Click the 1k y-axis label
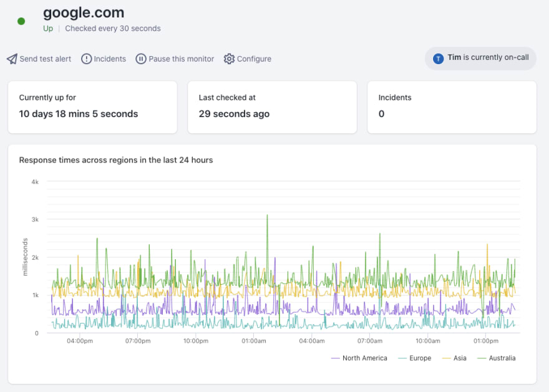Viewport: 549px width, 392px height. point(36,295)
